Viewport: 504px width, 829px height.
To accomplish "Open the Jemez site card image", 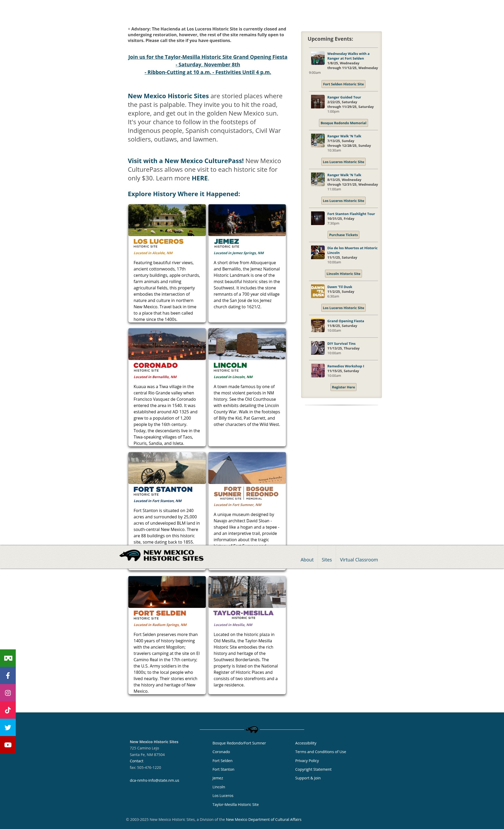I will pyautogui.click(x=247, y=220).
